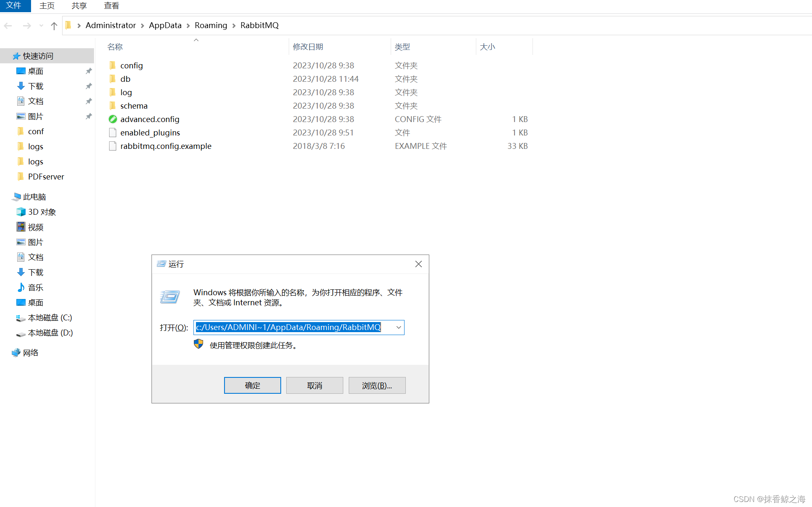Click AppData in the address breadcrumb
812x507 pixels.
pyautogui.click(x=165, y=25)
